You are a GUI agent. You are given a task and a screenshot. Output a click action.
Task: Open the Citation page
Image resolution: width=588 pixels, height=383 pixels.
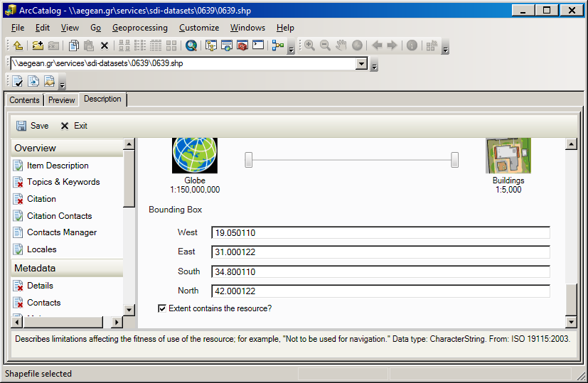click(35, 199)
